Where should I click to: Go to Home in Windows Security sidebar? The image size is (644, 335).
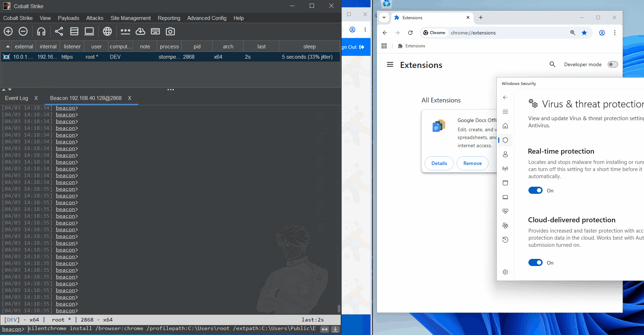(x=505, y=126)
